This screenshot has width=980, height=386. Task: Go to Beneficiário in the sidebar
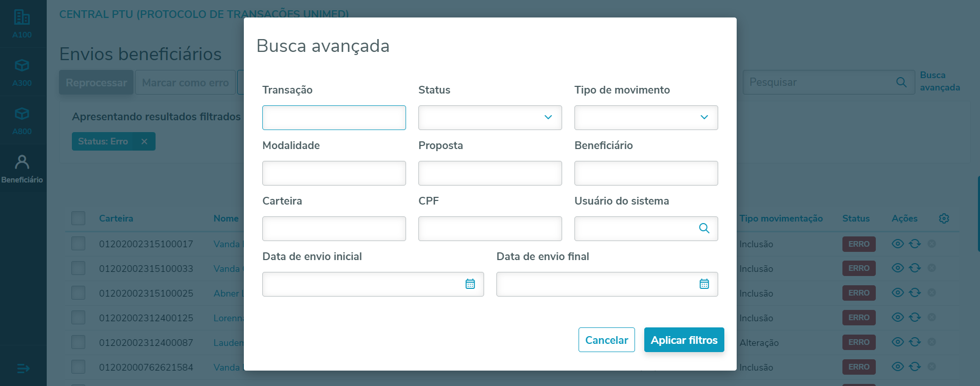coord(22,169)
